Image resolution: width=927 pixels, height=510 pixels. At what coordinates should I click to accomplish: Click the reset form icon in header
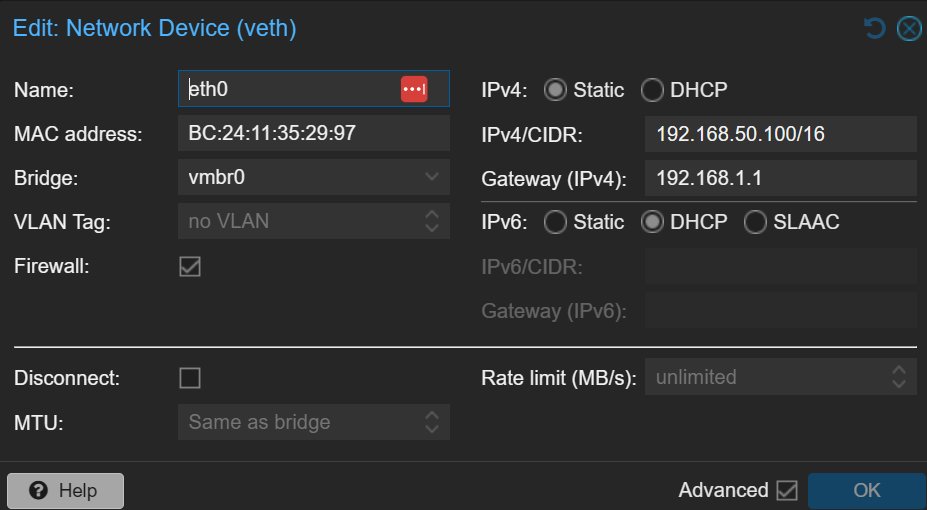tap(874, 28)
